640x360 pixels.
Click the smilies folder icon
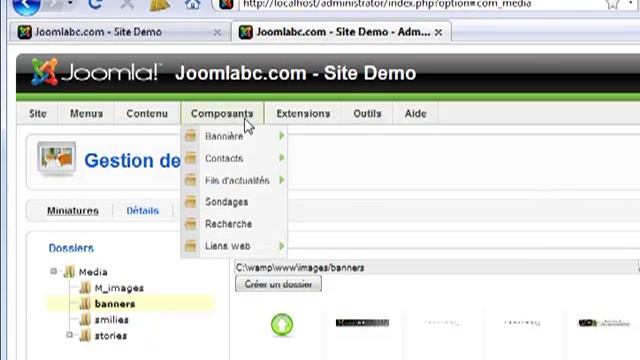84,320
